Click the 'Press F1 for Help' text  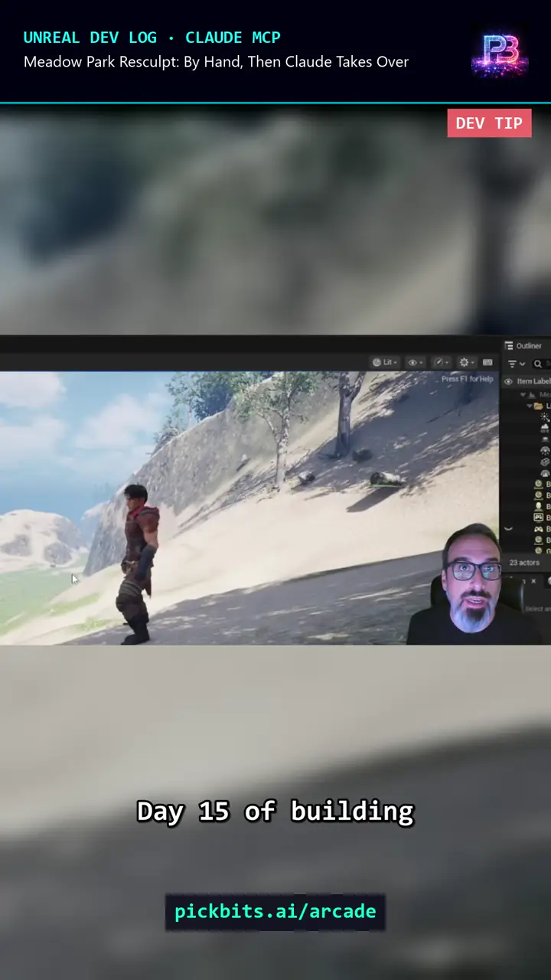[467, 379]
